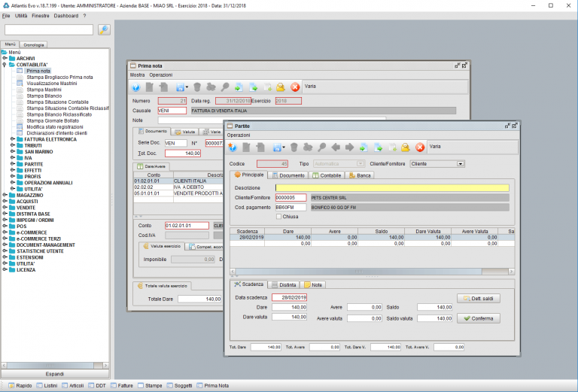The width and height of the screenshot is (578, 392).
Task: Click the Dett. saldi button
Action: [x=478, y=299]
